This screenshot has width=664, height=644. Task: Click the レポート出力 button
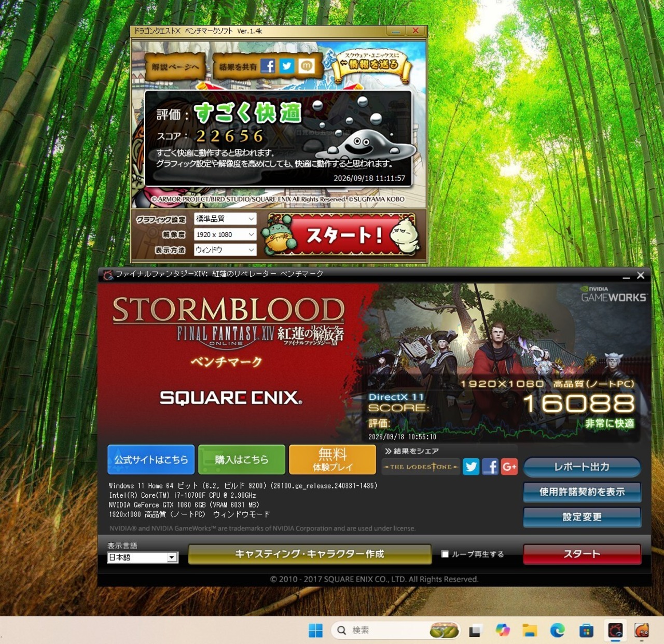point(582,467)
